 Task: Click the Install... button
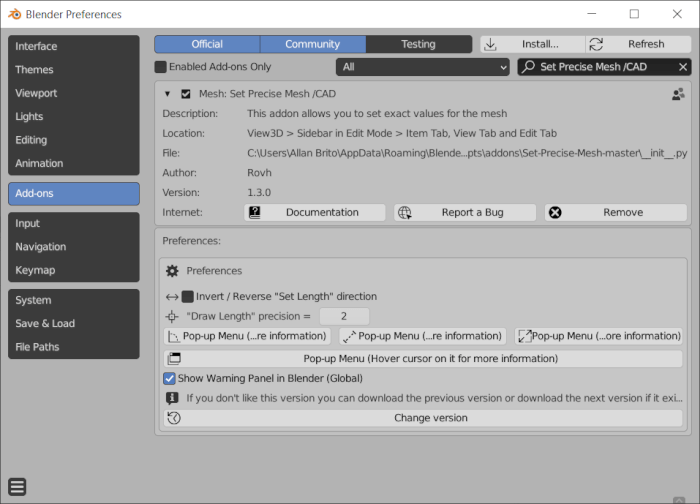533,44
